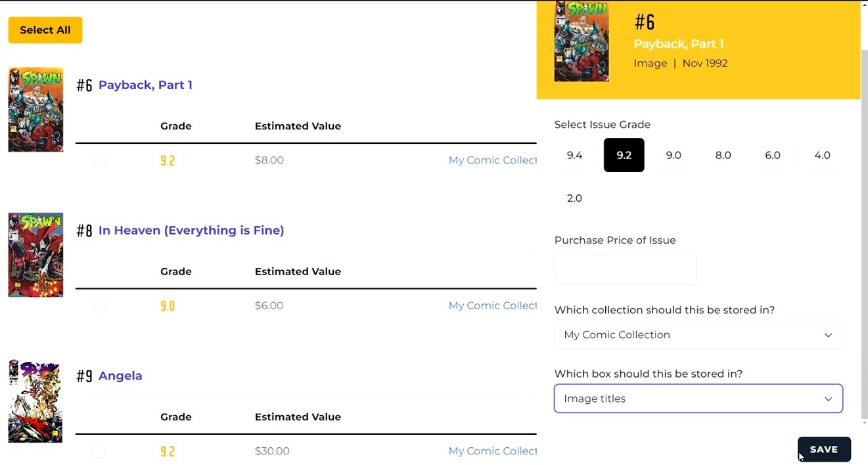Select issue grade 9.4
Screen dimensions: 868x465
click(x=574, y=156)
